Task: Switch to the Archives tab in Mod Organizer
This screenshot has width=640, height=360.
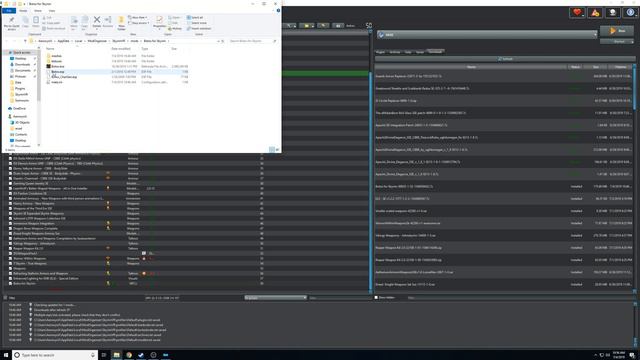Action: coord(395,52)
